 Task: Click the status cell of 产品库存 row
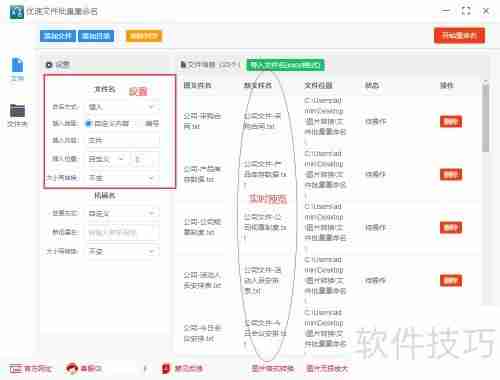[375, 174]
